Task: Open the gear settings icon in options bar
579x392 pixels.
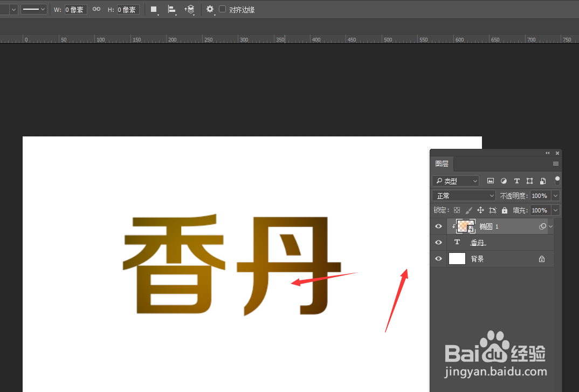Action: pos(210,9)
